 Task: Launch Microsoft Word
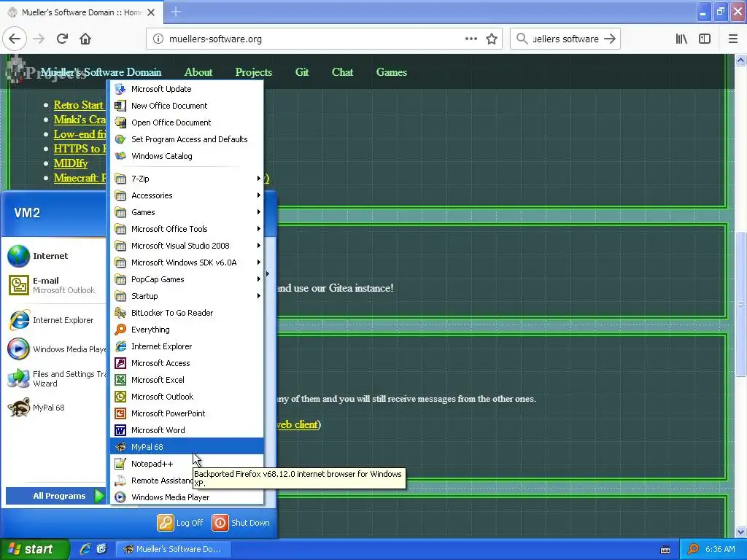[x=187, y=430]
